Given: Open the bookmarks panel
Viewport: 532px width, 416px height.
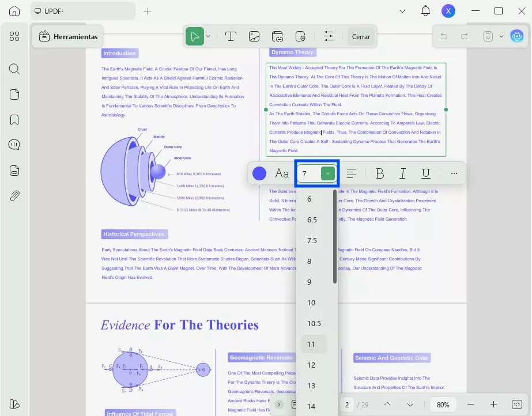Looking at the screenshot, I should [14, 120].
